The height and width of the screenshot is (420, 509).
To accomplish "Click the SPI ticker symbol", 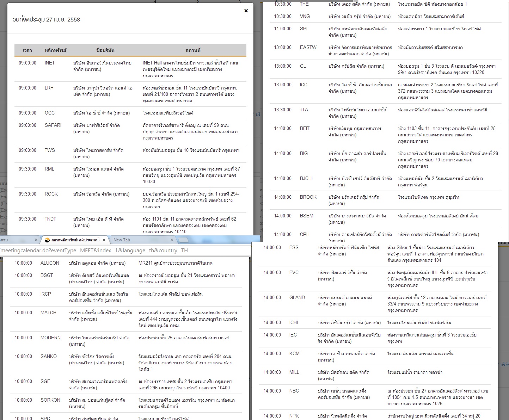I will 303,29.
